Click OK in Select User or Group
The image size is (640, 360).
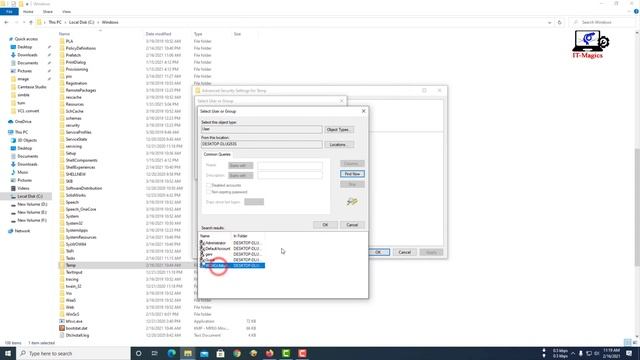tap(325, 225)
